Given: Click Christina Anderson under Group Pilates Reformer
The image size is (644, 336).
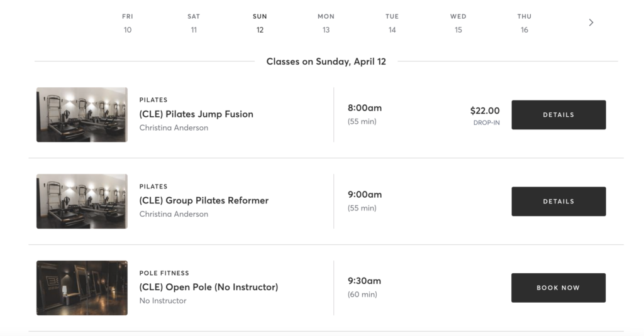Looking at the screenshot, I should (174, 215).
